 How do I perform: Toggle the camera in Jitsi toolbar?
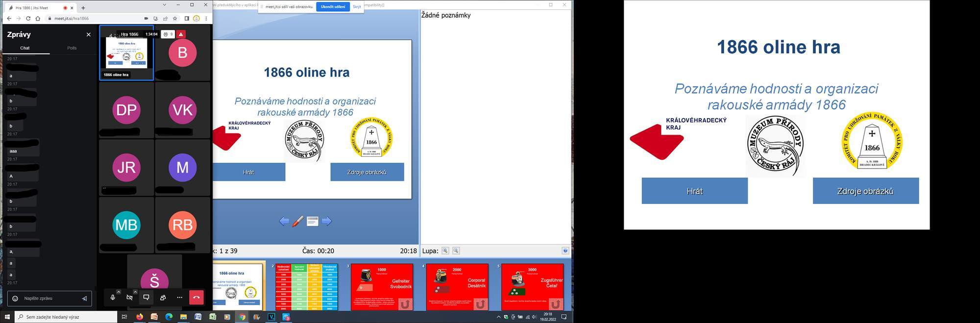(x=129, y=298)
